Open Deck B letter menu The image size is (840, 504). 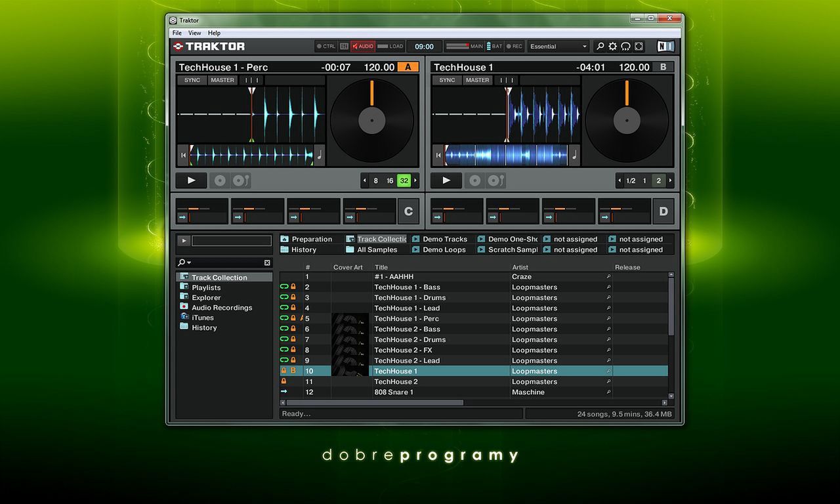click(x=663, y=67)
